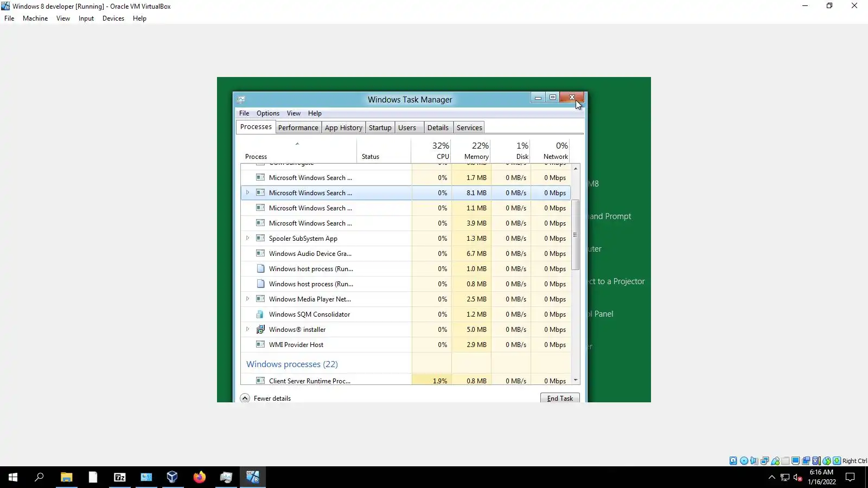Open the host notification center icon
The height and width of the screenshot is (488, 868).
coord(850,477)
